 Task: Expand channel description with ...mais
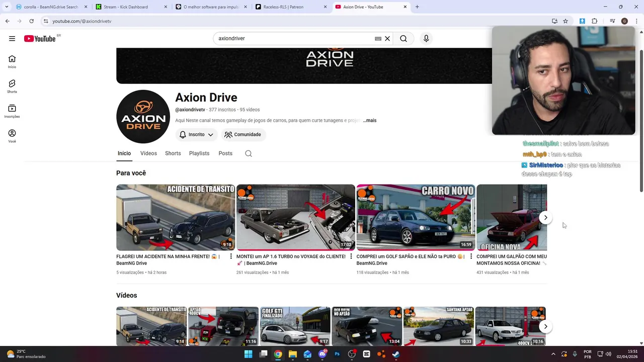[370, 121]
